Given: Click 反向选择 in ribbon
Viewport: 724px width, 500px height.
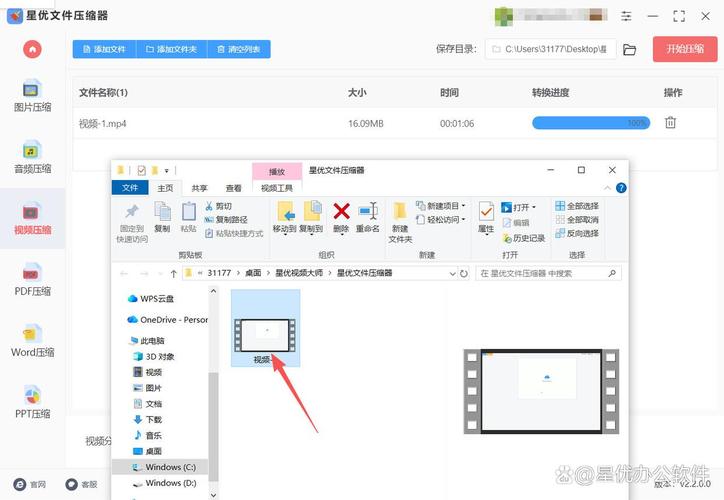Looking at the screenshot, I should pyautogui.click(x=577, y=233).
